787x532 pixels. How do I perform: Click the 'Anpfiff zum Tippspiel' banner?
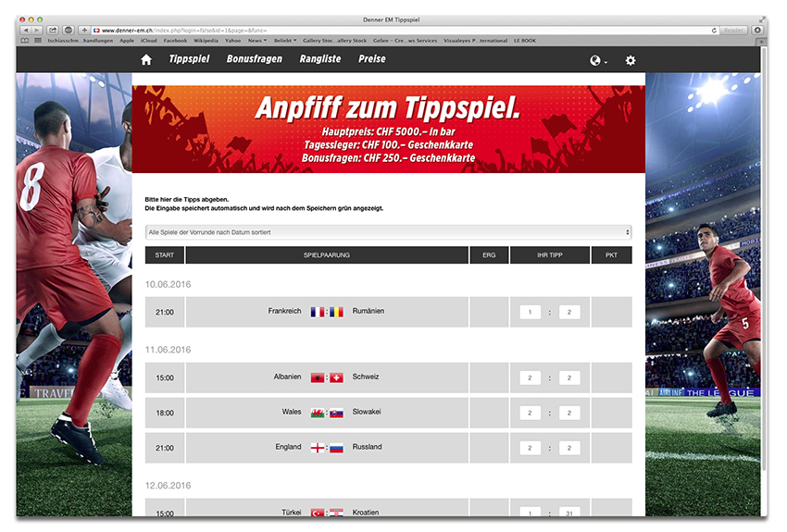click(x=389, y=130)
